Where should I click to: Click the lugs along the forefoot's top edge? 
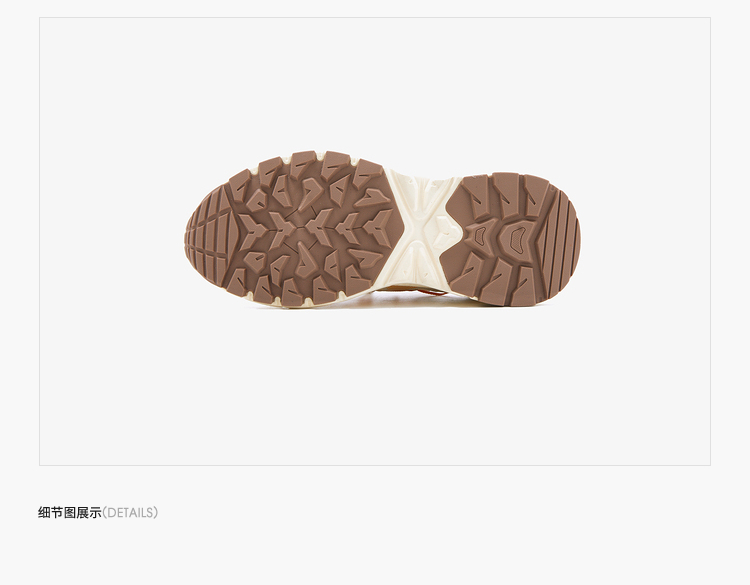(300, 165)
